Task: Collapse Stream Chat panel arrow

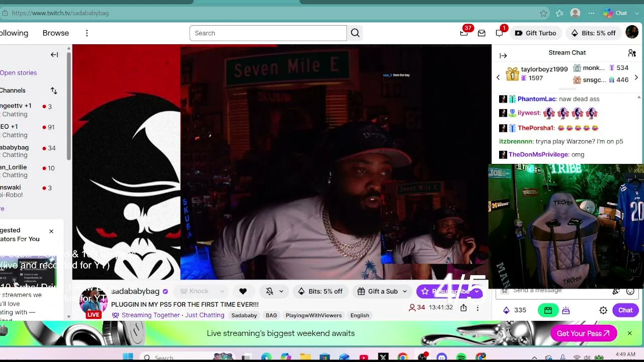Action: point(503,56)
